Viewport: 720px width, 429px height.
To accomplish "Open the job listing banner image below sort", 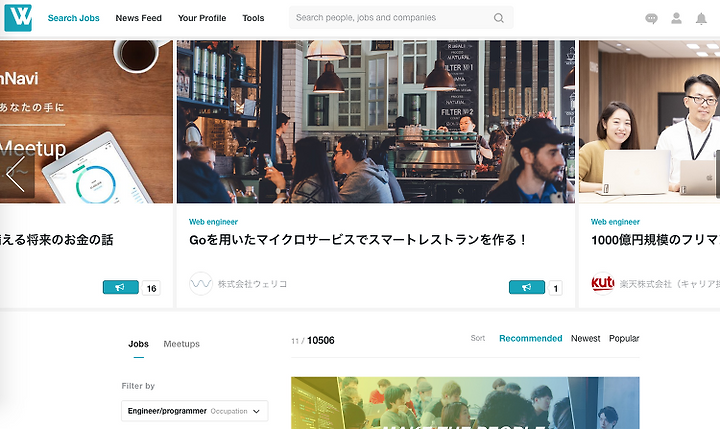I will tap(465, 403).
